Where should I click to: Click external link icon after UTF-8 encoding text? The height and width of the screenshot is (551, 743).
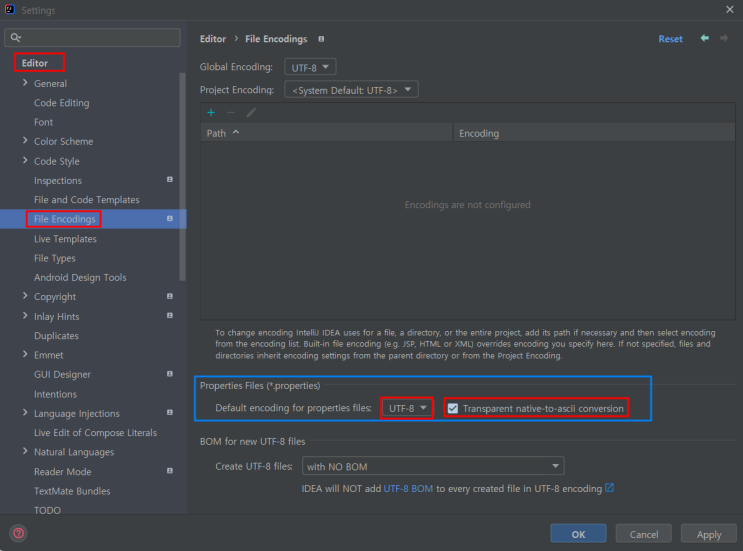point(609,488)
